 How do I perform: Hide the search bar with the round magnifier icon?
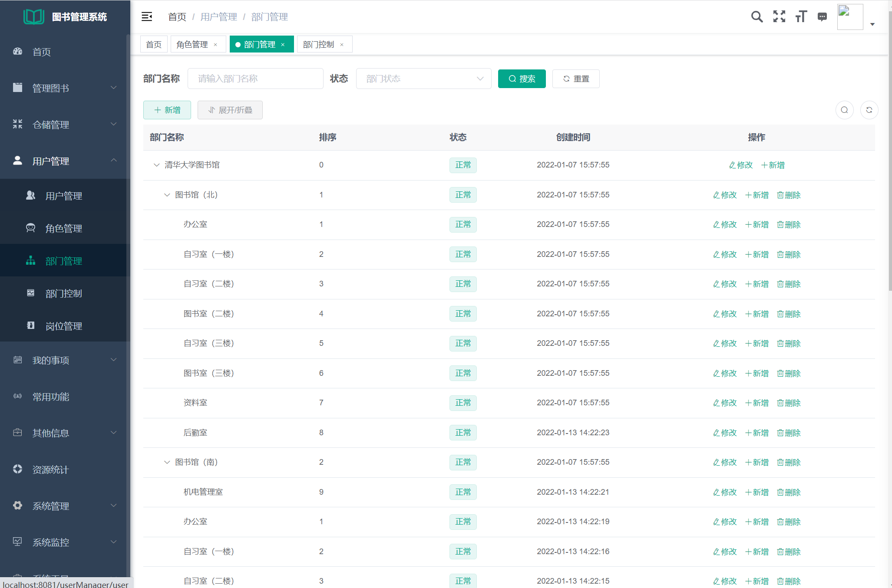tap(844, 110)
